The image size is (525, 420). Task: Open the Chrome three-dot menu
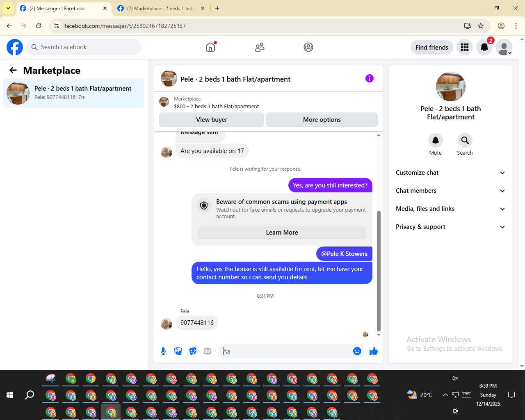pyautogui.click(x=516, y=26)
